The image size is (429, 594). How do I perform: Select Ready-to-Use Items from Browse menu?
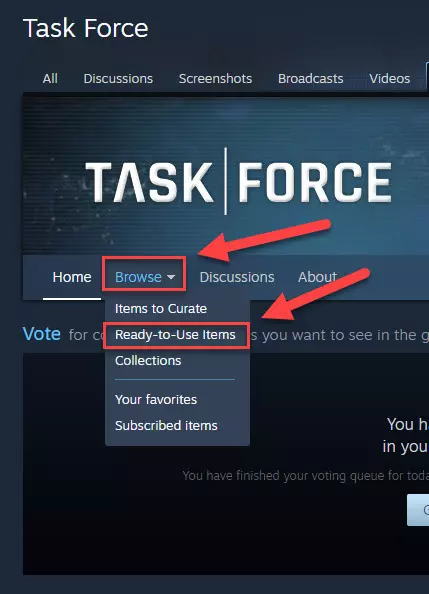coord(175,335)
